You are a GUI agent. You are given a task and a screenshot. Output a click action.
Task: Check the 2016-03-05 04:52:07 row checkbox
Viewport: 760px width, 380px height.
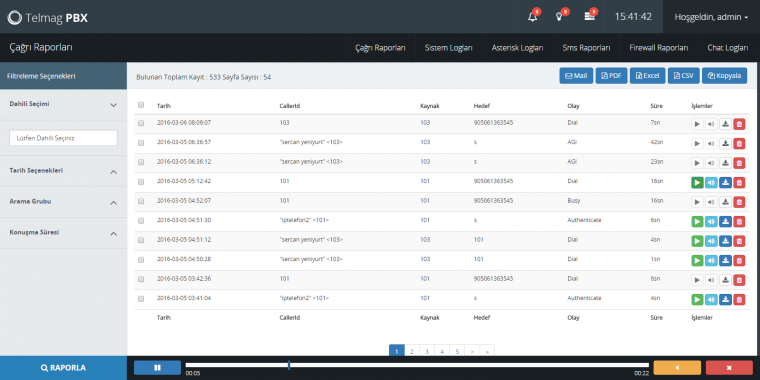click(x=141, y=201)
